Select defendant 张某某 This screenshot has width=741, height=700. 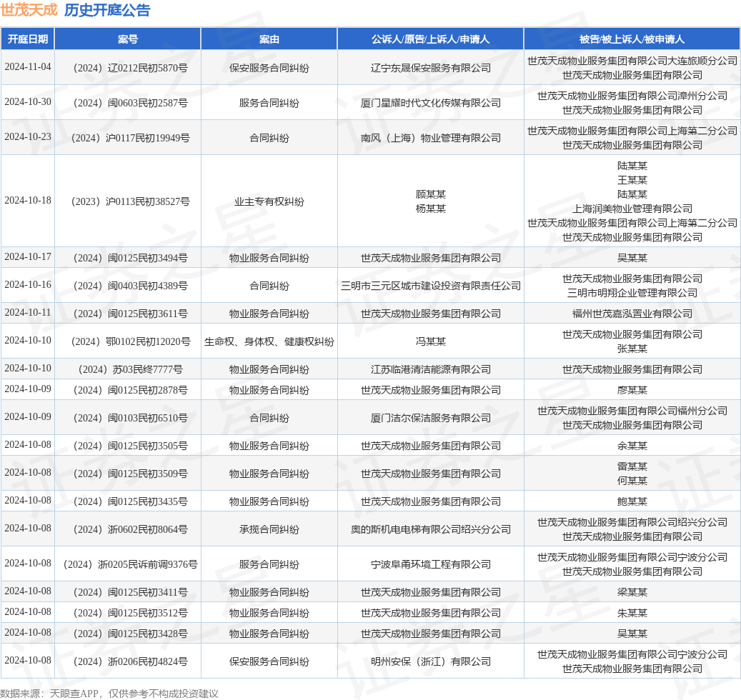point(632,349)
